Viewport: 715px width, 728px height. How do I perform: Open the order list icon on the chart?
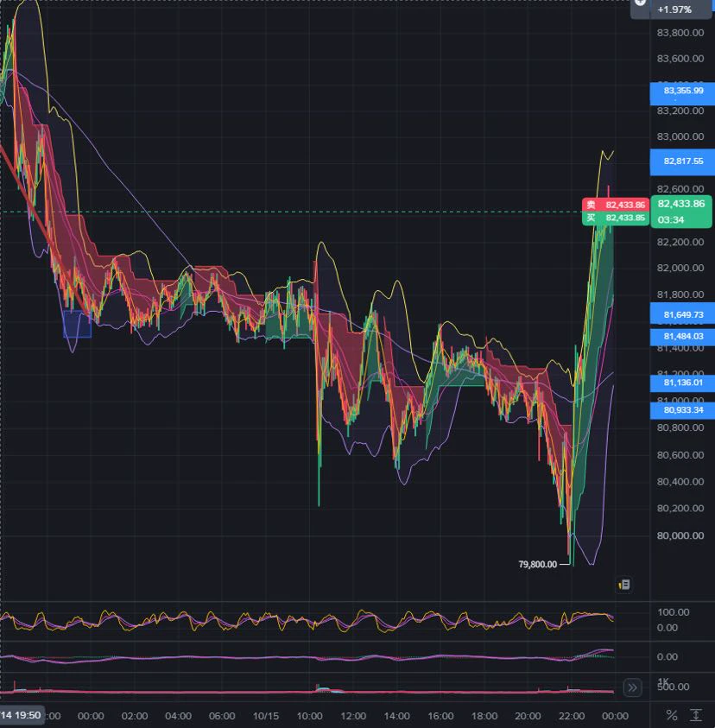(x=624, y=585)
